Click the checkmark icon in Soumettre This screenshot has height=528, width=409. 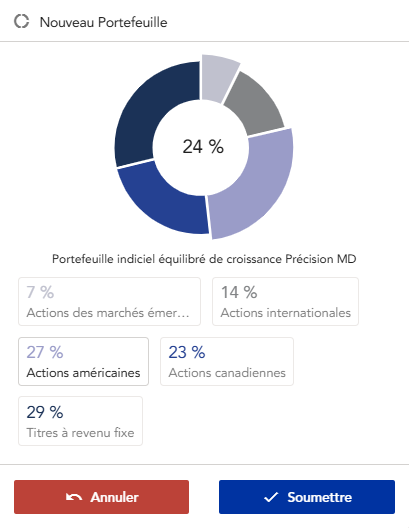click(271, 497)
